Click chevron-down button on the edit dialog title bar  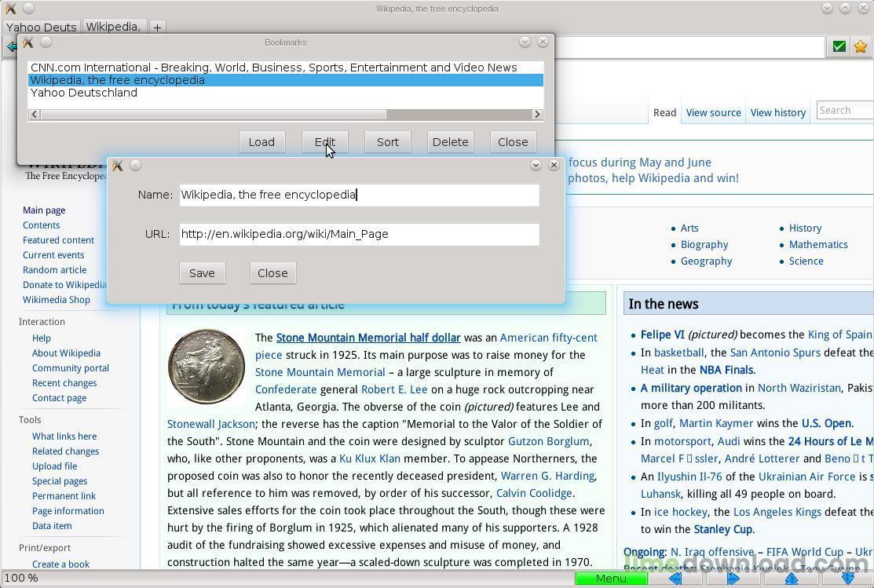tap(536, 166)
